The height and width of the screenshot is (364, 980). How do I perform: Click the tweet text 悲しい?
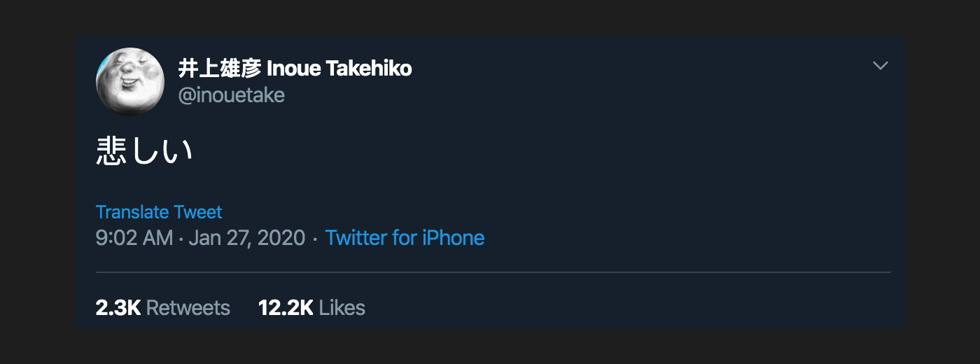(144, 152)
